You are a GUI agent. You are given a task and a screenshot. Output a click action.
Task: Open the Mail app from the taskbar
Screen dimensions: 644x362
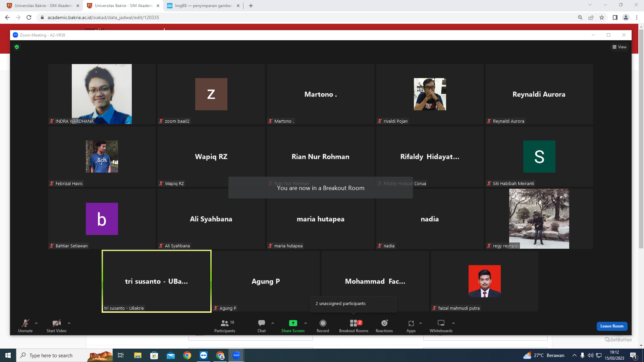point(170,355)
